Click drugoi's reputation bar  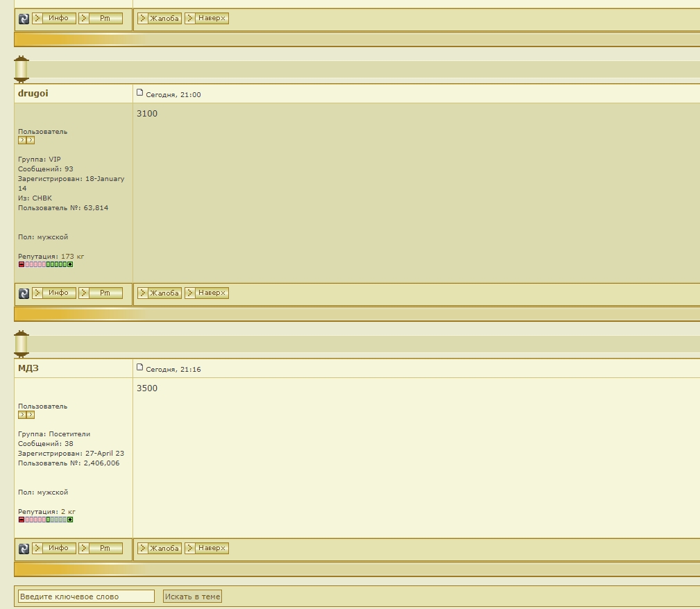coord(46,264)
